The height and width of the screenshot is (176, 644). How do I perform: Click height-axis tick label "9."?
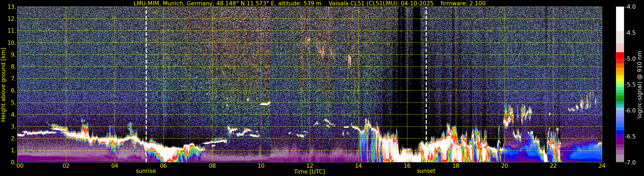point(13,55)
